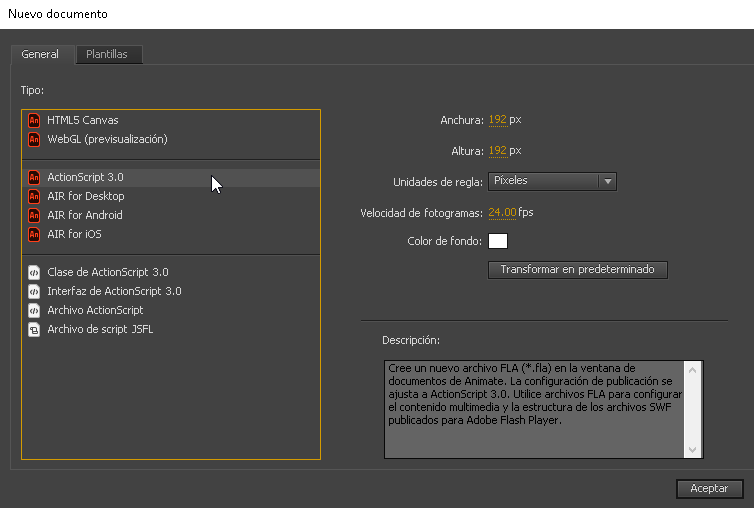Click the Aceptar button
Screen dimensions: 754x508
point(709,488)
